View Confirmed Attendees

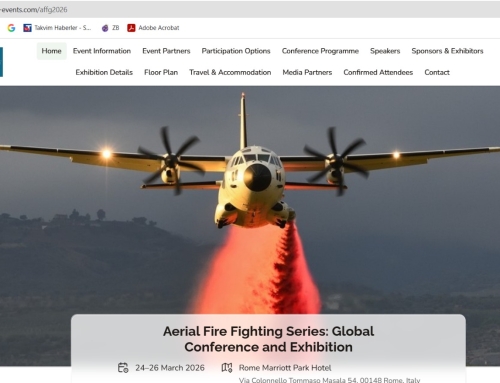(378, 72)
